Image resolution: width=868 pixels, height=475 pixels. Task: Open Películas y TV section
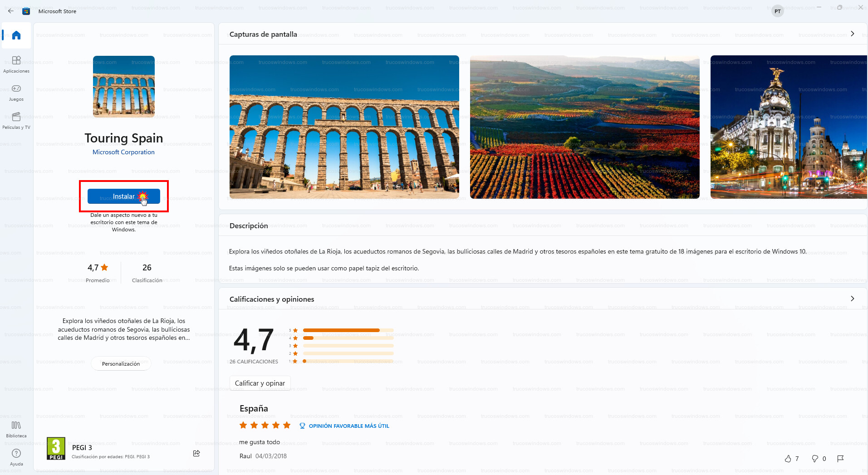[x=16, y=120]
